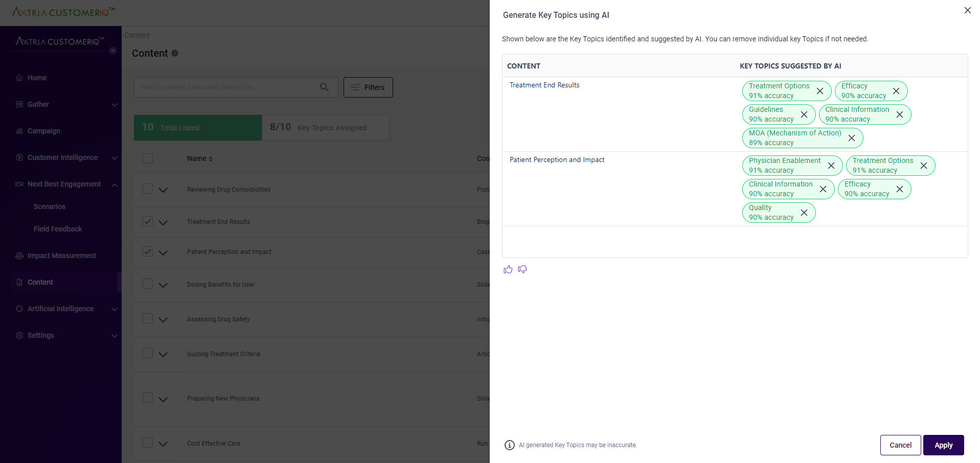
Task: Give thumbs up on AI suggestions
Action: (508, 269)
